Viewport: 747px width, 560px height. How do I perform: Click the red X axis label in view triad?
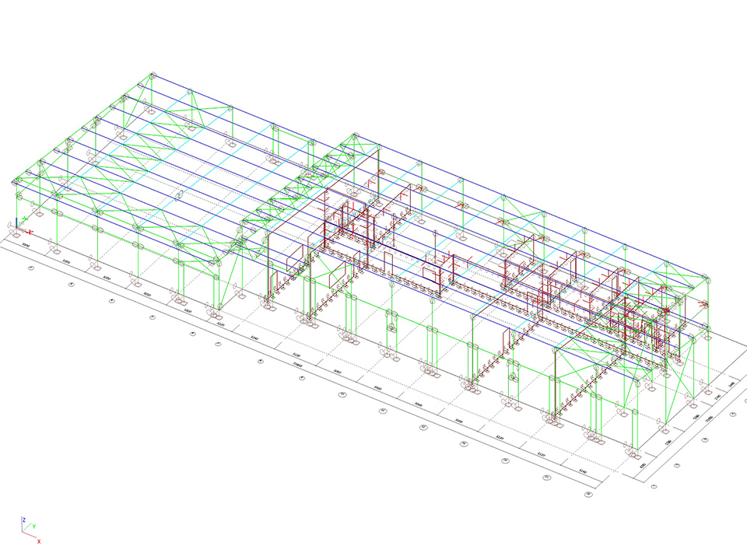38,541
